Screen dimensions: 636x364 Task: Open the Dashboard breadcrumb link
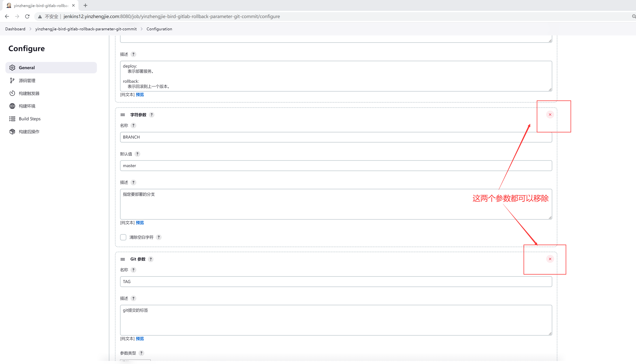point(15,29)
